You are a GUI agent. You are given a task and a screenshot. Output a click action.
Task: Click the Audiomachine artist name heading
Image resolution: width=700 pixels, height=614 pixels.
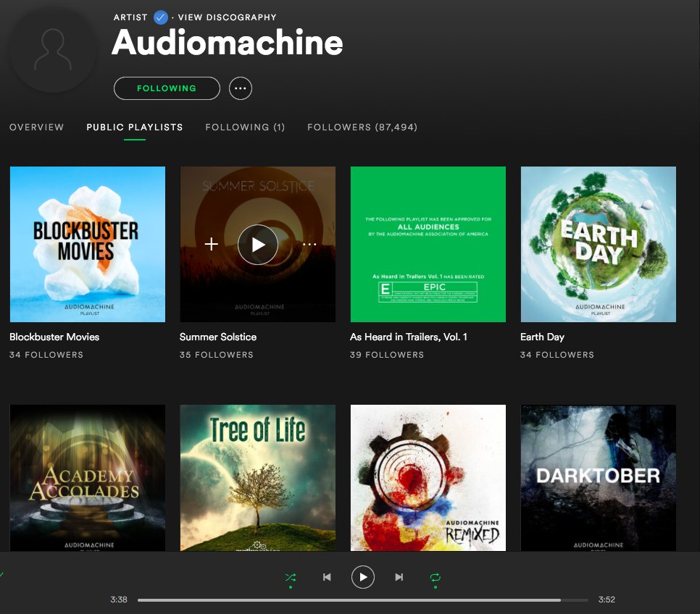(228, 43)
